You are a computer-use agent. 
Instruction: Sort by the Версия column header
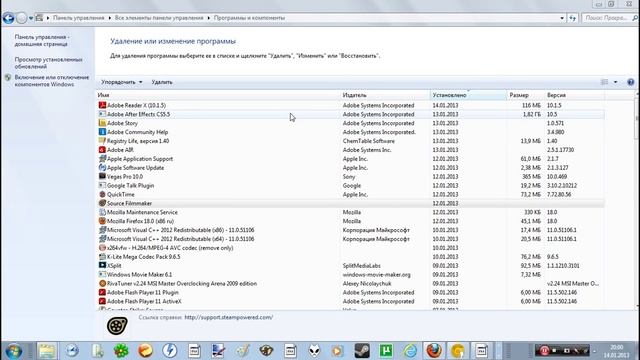tap(574, 95)
